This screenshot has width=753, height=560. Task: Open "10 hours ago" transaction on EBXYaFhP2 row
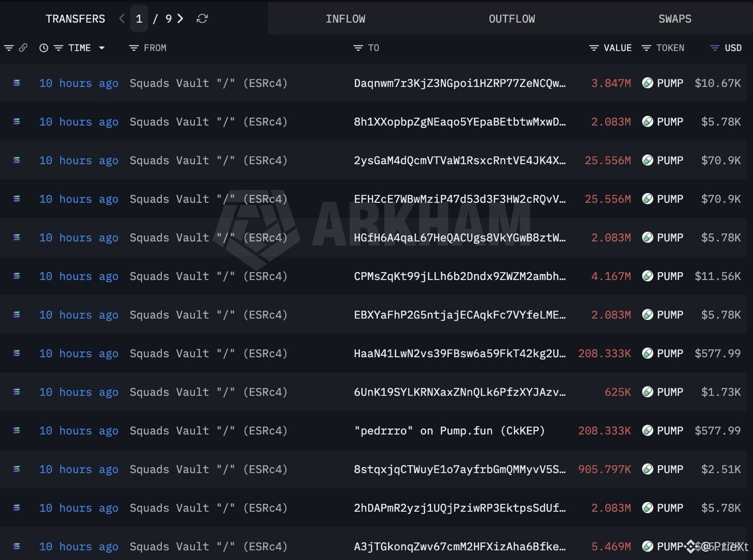pos(79,315)
